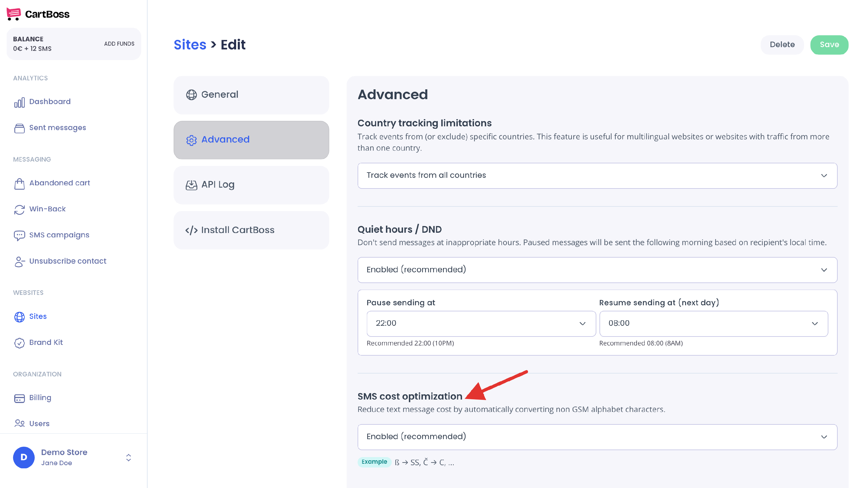This screenshot has height=488, width=868.
Task: Click the Sites globe icon in sidebar
Action: 20,317
